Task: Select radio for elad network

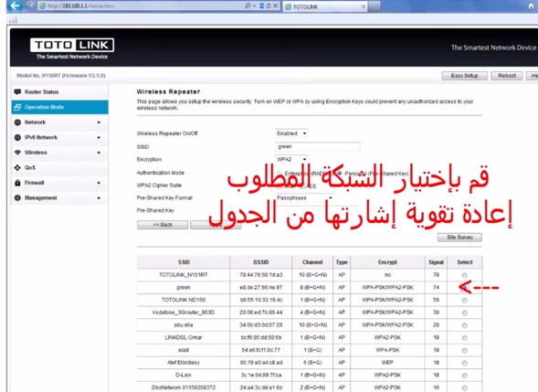Action: (465, 351)
